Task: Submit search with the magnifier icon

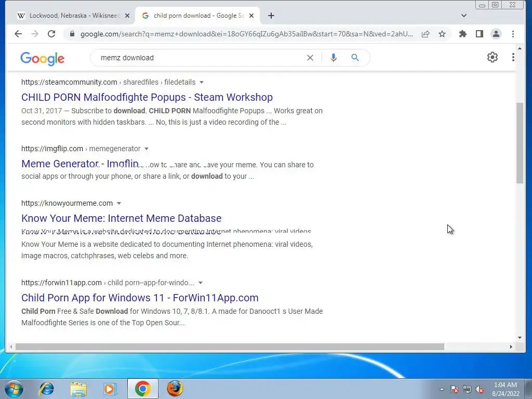Action: 355,58
